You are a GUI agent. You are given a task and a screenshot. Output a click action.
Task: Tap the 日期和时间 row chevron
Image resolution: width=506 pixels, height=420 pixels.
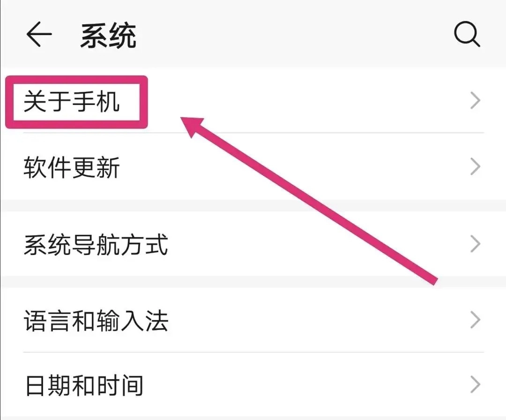(476, 385)
